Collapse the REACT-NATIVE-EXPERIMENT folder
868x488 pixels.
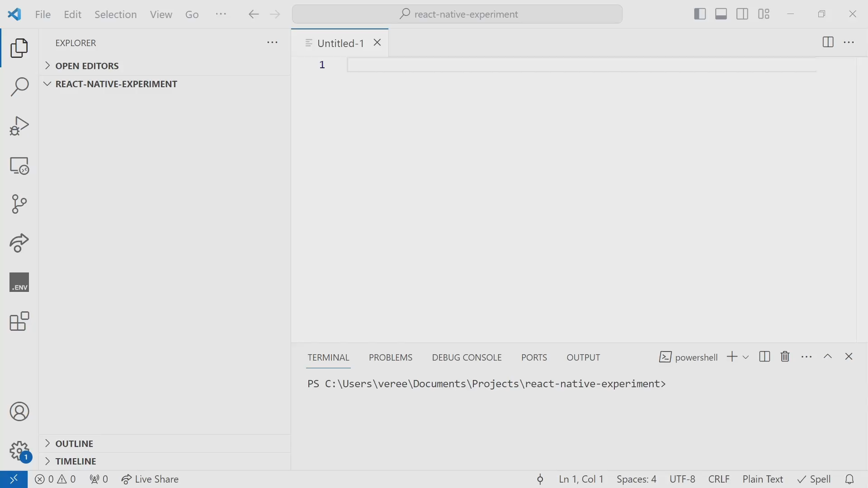47,84
